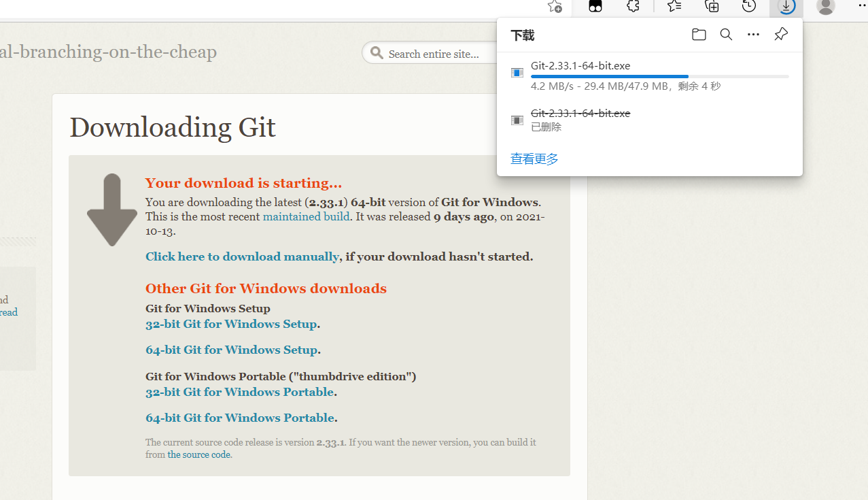
Task: Open more options in downloads panel
Action: point(753,35)
